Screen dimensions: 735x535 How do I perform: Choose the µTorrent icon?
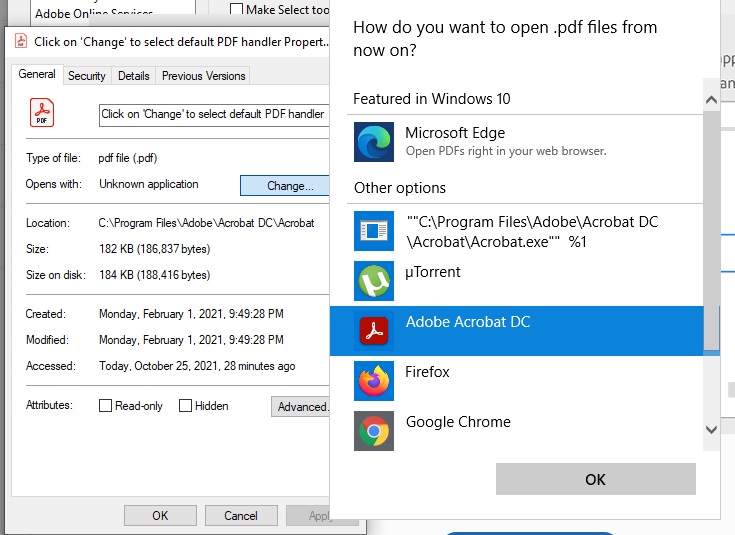374,281
